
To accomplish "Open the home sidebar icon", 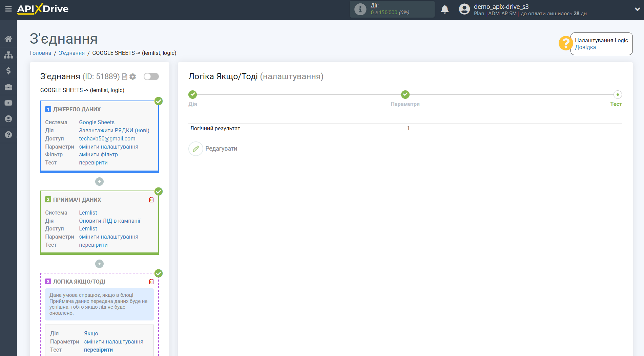I will [8, 39].
